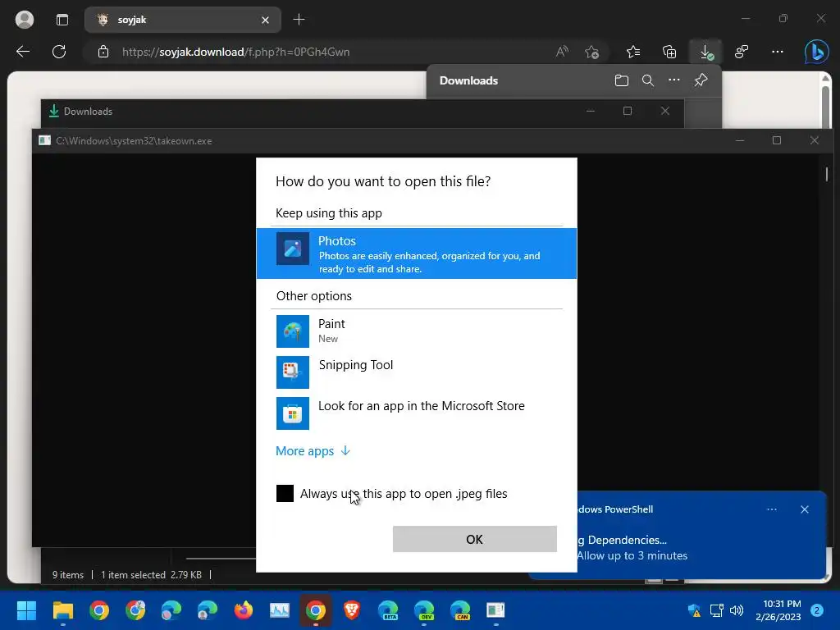Launch Brave browser from the taskbar
The width and height of the screenshot is (840, 630).
[351, 610]
